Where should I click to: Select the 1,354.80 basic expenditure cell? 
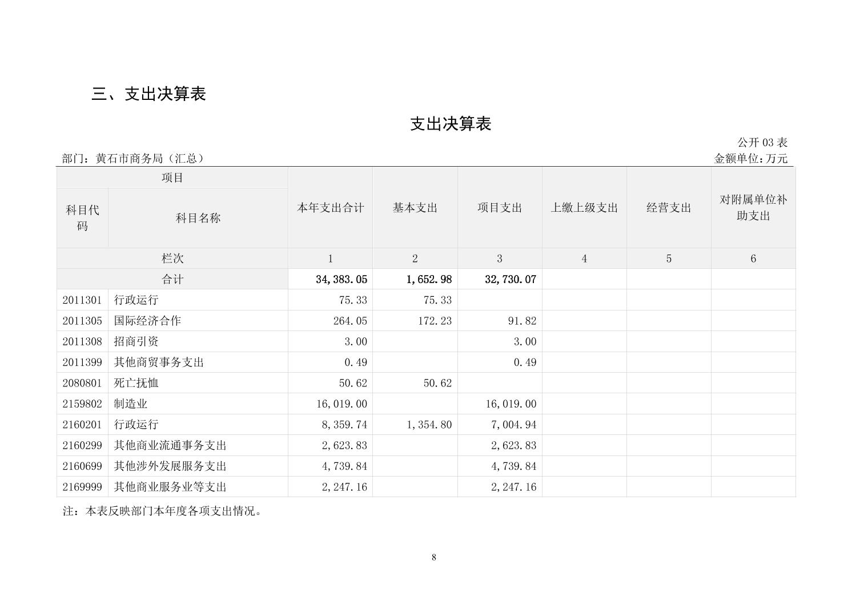coord(429,425)
